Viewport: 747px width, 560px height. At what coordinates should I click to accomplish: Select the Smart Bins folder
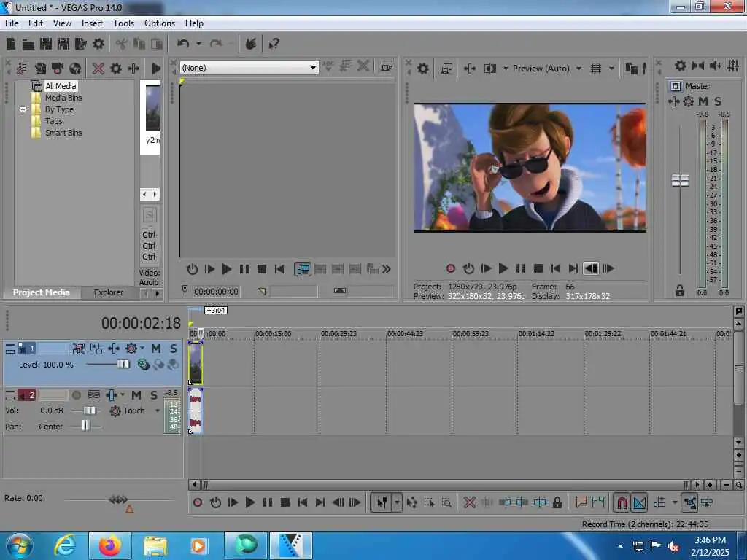tap(63, 133)
